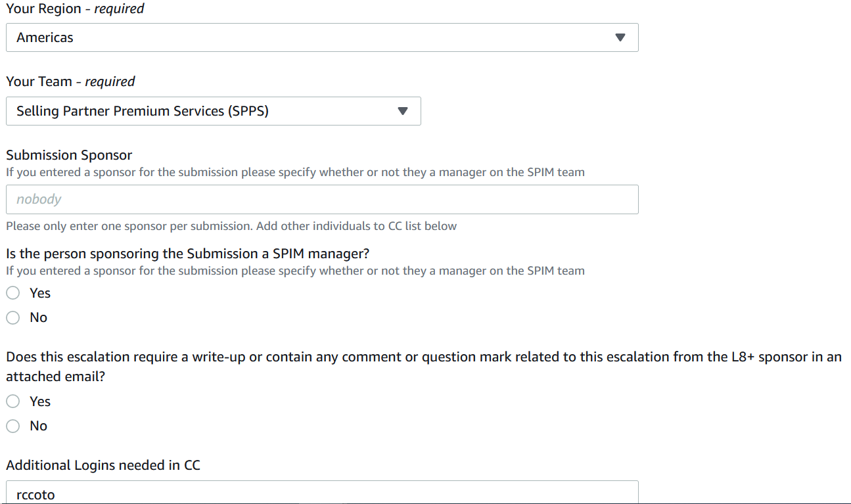Click the escalation write-up question text

click(x=423, y=357)
